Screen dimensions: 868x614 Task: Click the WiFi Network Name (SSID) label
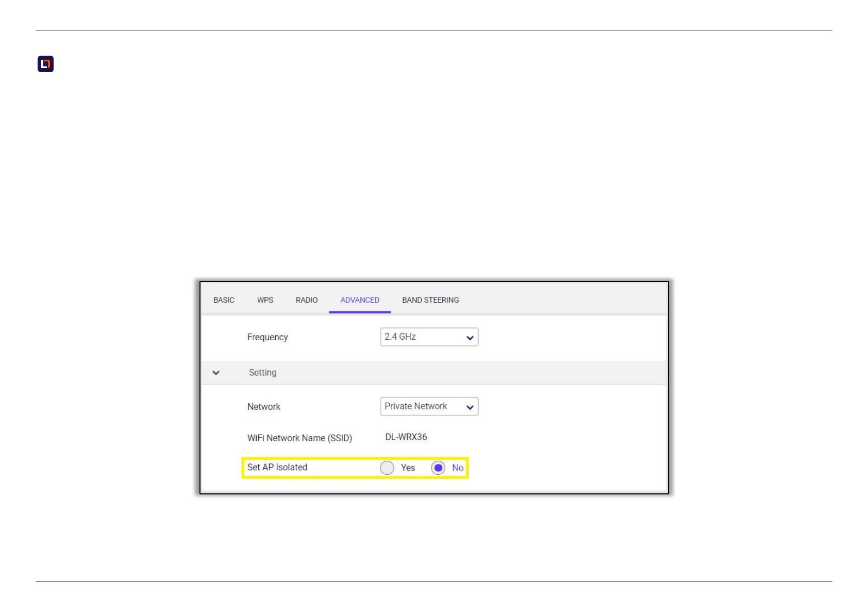coord(299,438)
